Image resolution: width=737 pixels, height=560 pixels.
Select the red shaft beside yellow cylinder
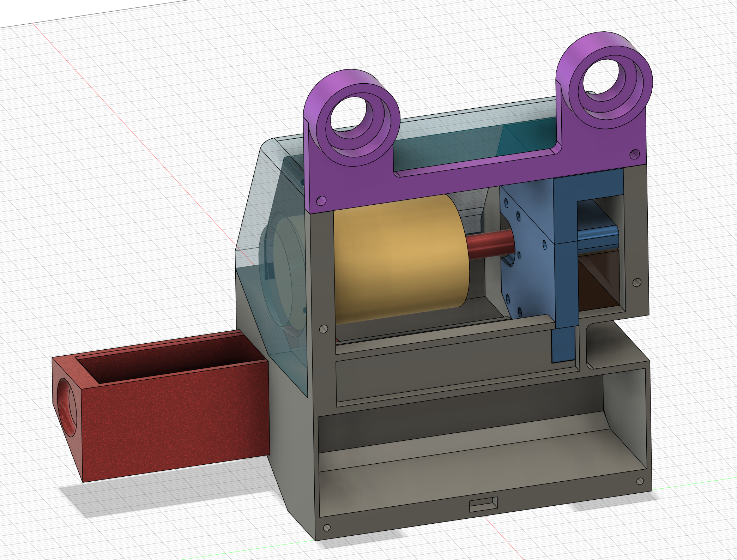coord(490,243)
